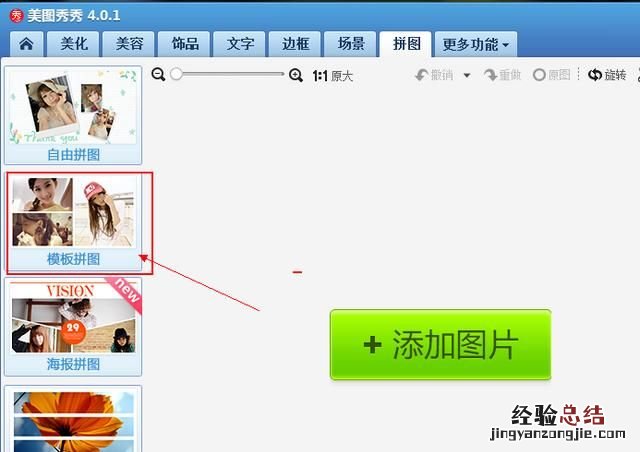
Task: Click the zoom slider handle
Action: coord(176,74)
